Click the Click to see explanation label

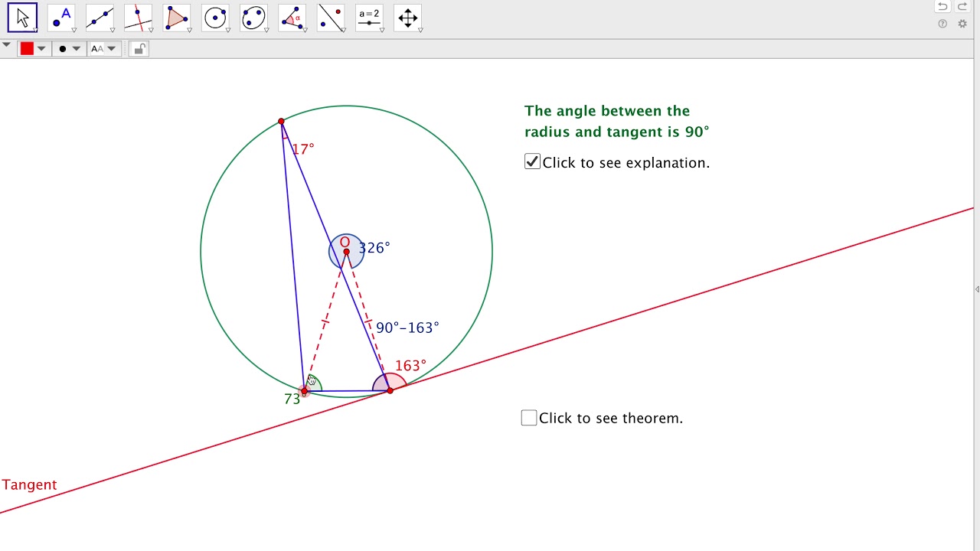[x=626, y=163]
